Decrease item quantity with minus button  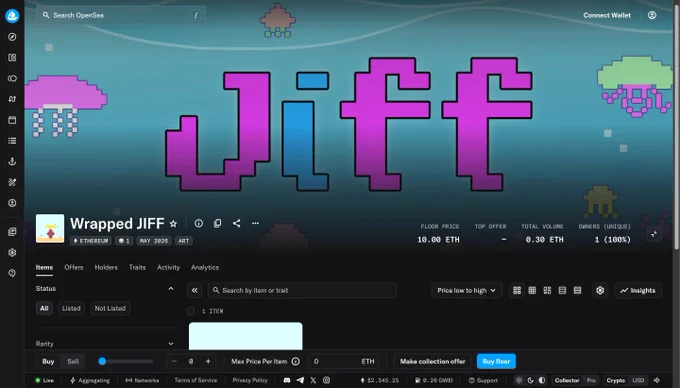pos(174,362)
